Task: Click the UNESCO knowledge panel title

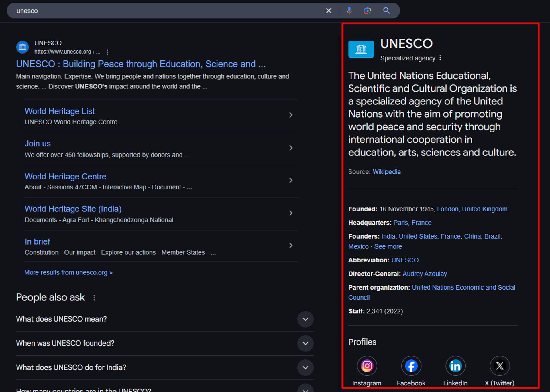Action: pos(406,44)
